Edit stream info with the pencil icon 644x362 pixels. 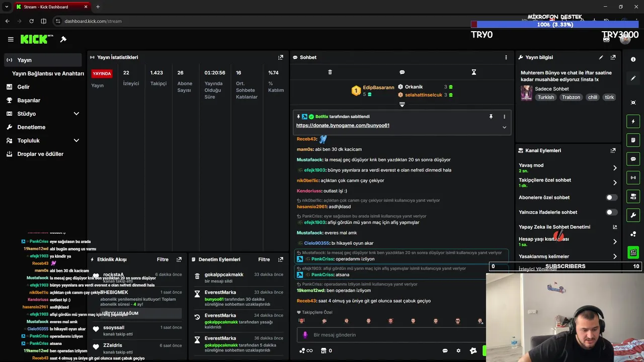click(601, 57)
